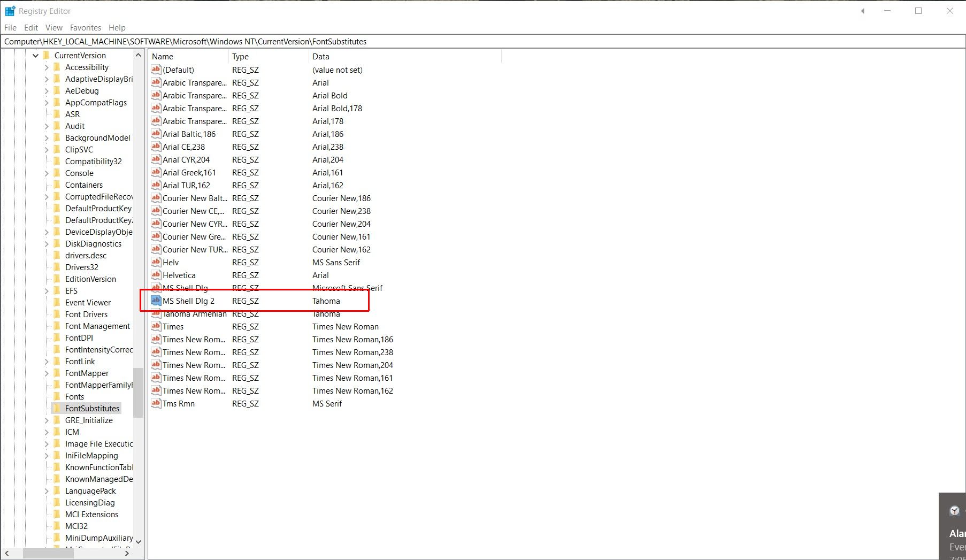Expand the LanguagePack key

click(x=47, y=491)
